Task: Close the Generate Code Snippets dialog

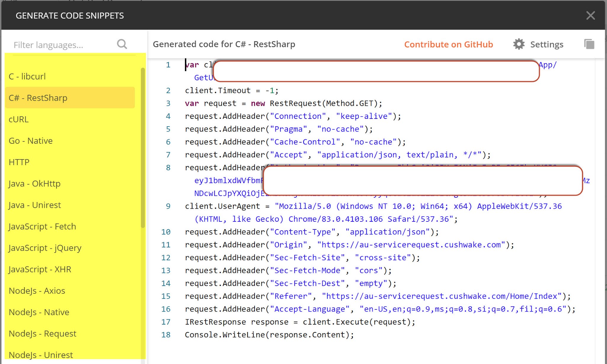Action: click(x=590, y=15)
